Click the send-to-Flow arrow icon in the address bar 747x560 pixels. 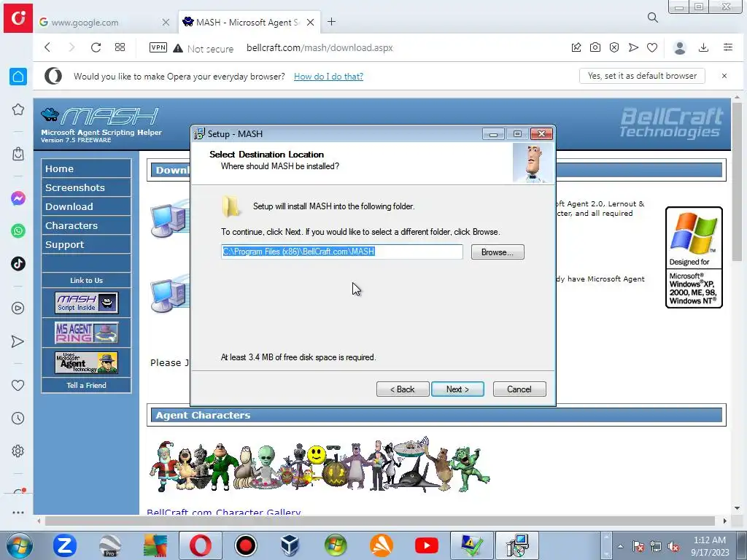tap(633, 47)
